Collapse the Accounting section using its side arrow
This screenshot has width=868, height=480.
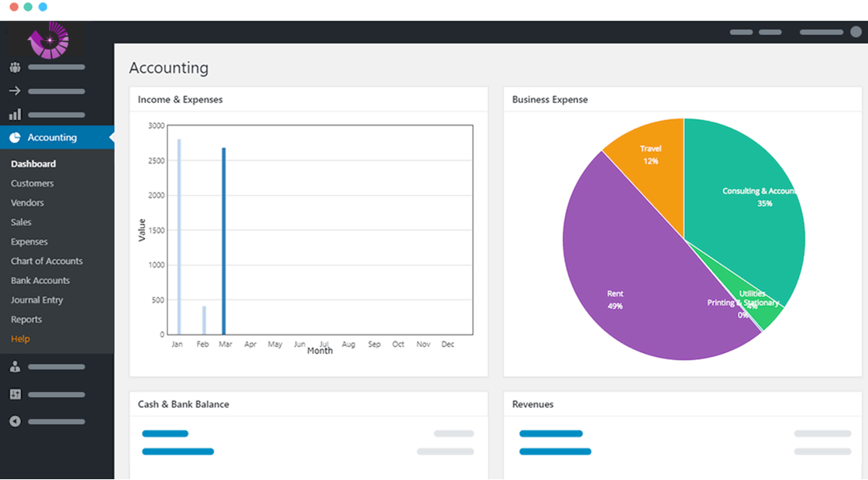pos(111,137)
